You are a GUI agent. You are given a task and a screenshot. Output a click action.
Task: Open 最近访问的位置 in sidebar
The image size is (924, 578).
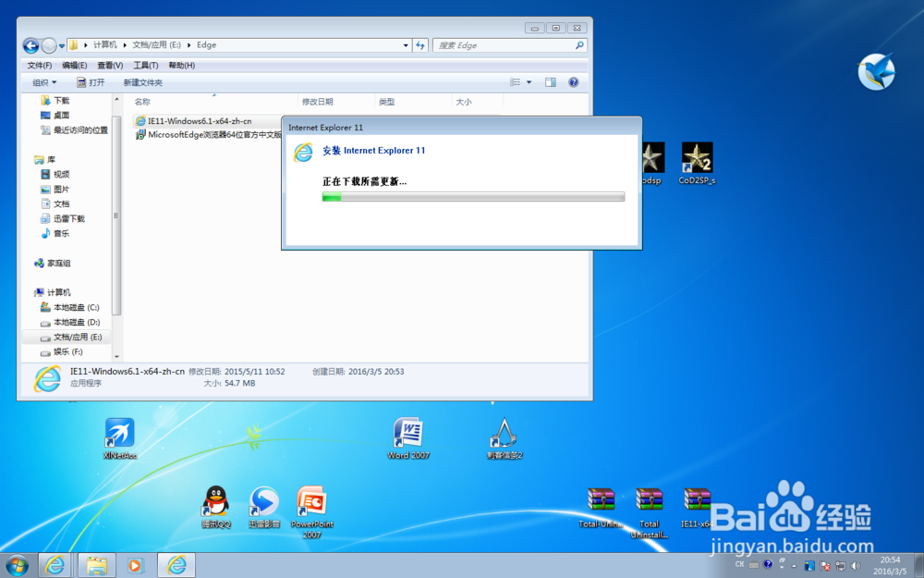pos(74,129)
